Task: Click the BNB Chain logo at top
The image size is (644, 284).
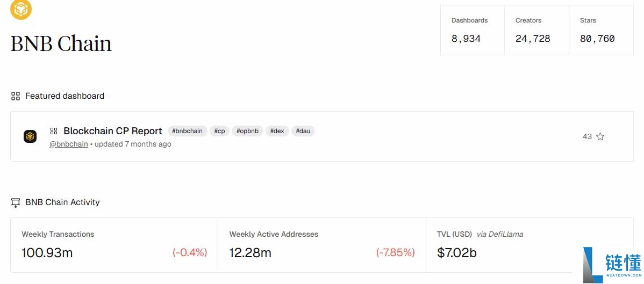Action: [x=21, y=9]
